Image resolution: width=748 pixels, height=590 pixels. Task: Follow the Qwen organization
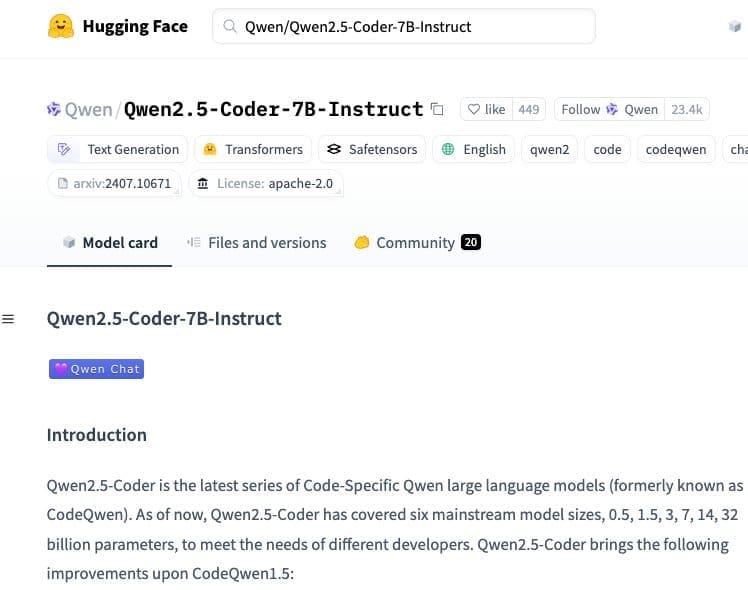[609, 109]
